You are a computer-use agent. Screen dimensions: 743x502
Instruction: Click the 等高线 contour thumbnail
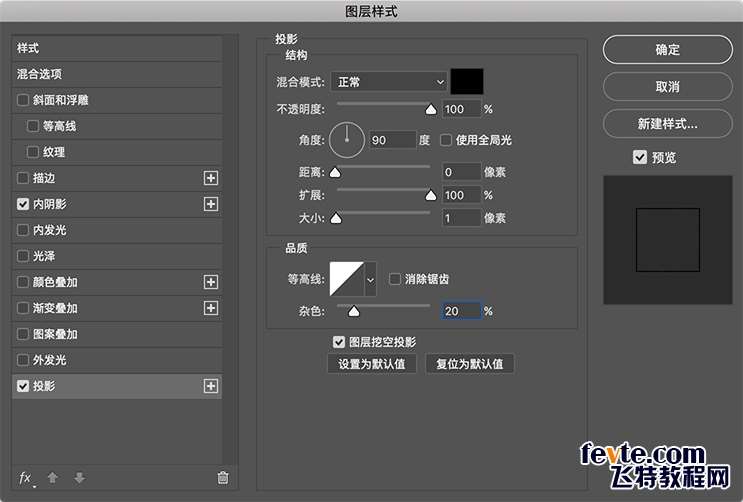(x=347, y=279)
